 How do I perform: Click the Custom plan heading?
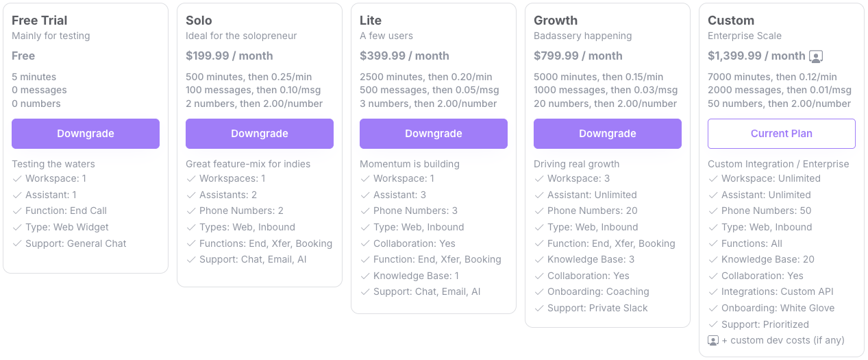tap(731, 21)
